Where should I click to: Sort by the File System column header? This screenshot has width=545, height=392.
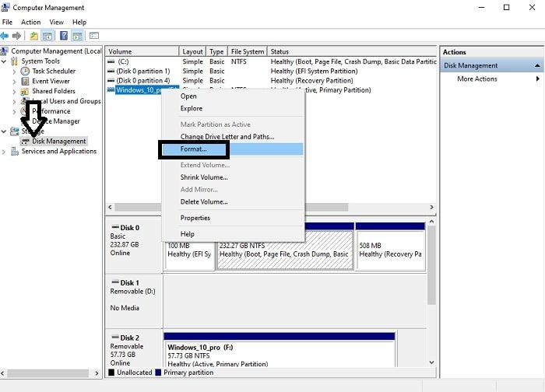(x=247, y=51)
